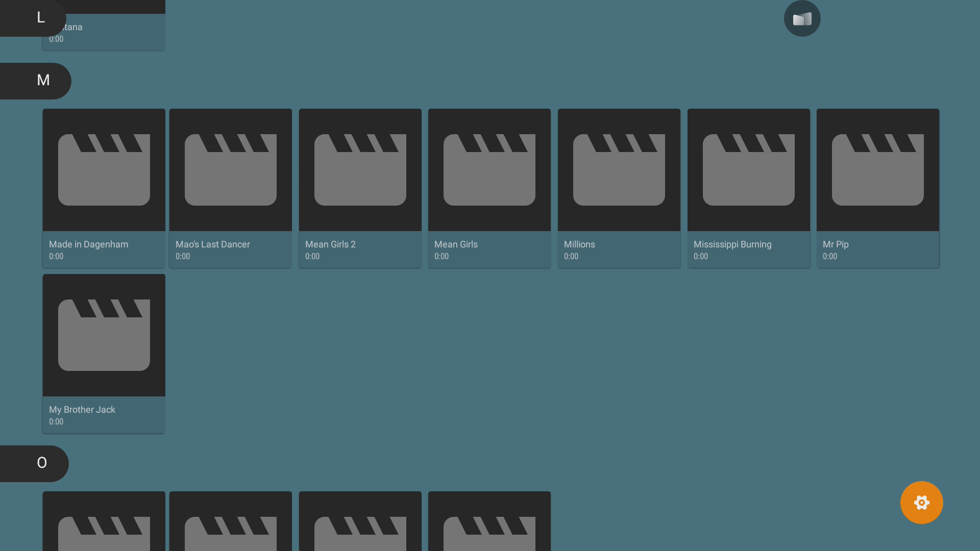This screenshot has height=551, width=980.
Task: Open the Made in Dagenham movie poster
Action: coord(104,170)
